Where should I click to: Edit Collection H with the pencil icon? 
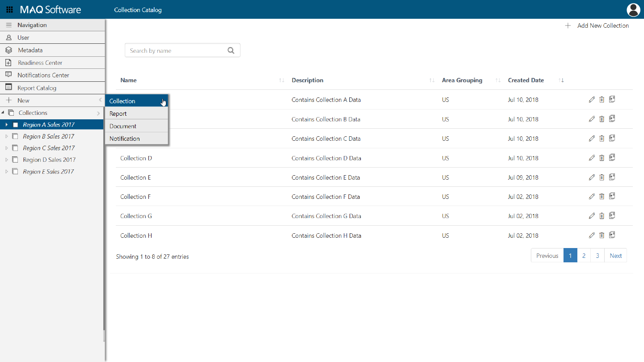tap(592, 235)
